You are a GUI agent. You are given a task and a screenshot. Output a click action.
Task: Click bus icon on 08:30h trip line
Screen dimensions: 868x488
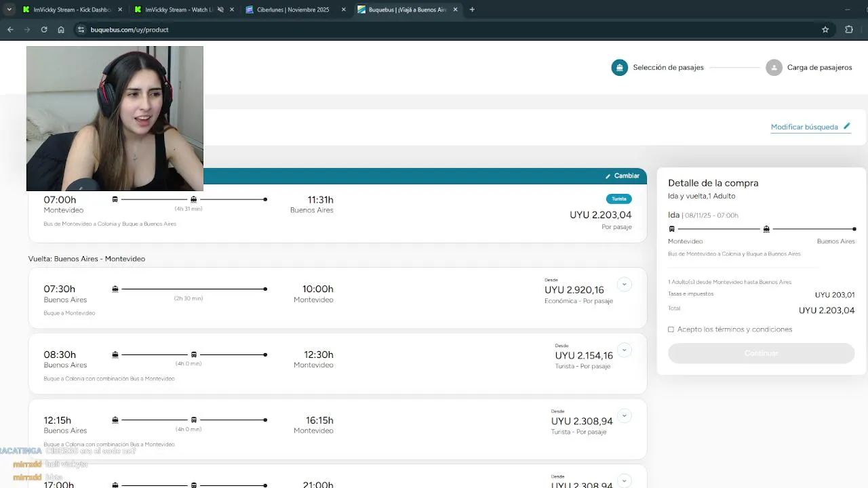tap(194, 354)
